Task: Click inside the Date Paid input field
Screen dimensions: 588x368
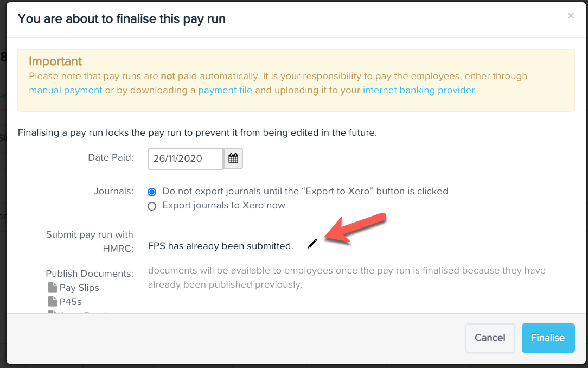Action: [184, 158]
